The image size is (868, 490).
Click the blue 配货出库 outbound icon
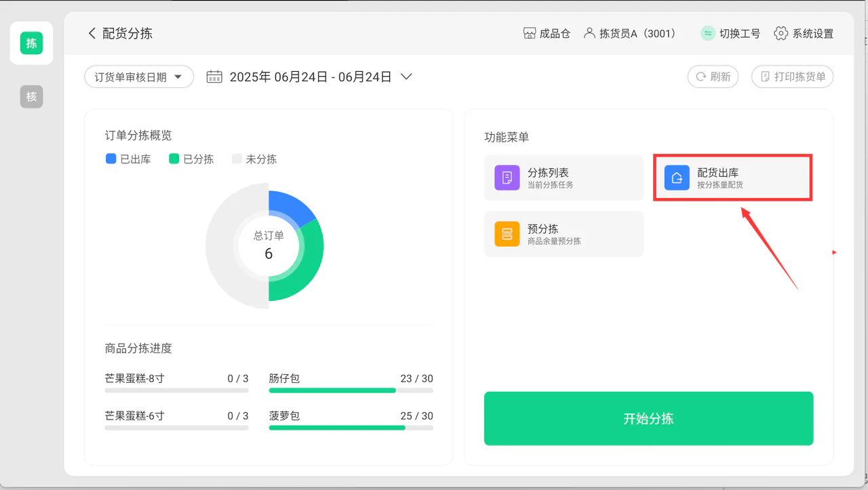(677, 178)
